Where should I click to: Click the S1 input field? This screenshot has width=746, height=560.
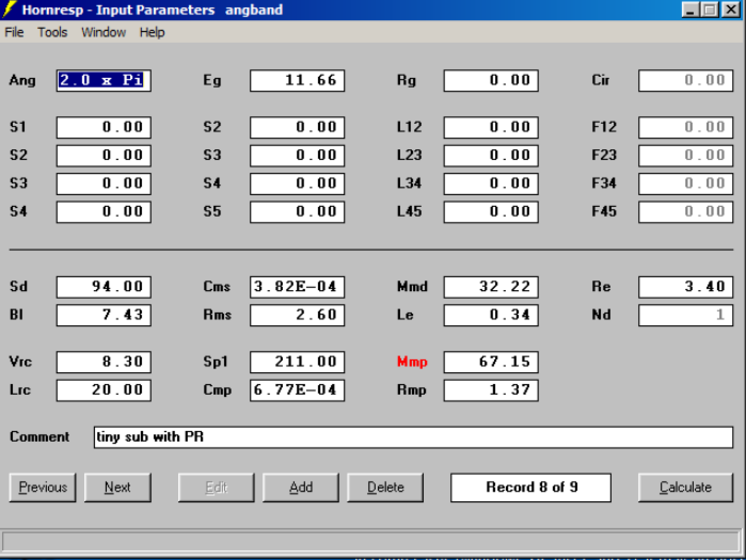click(104, 127)
